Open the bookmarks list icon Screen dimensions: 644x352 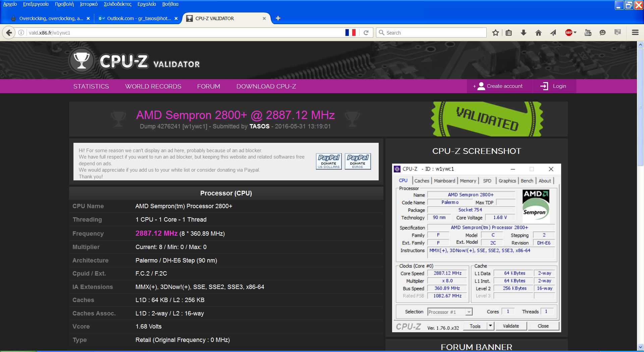point(508,33)
